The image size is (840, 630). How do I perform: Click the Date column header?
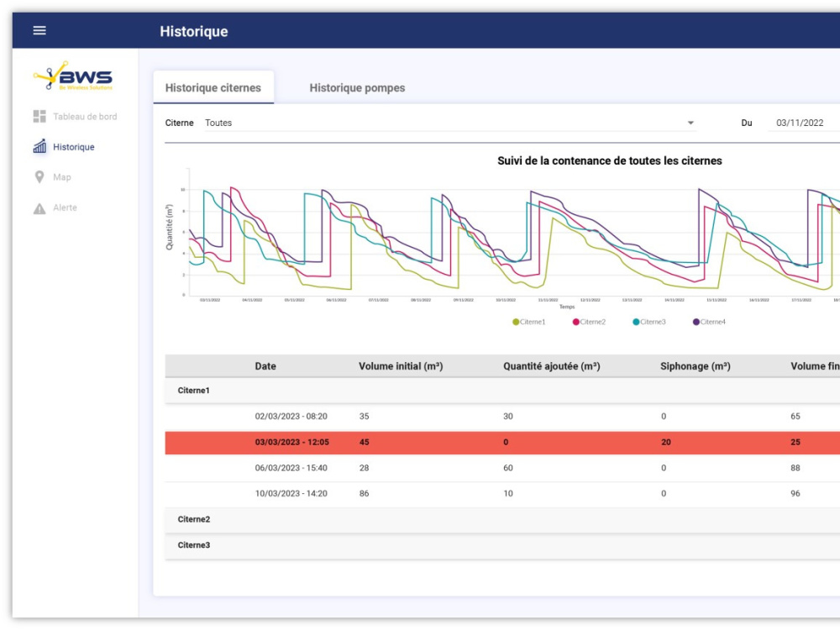point(265,366)
